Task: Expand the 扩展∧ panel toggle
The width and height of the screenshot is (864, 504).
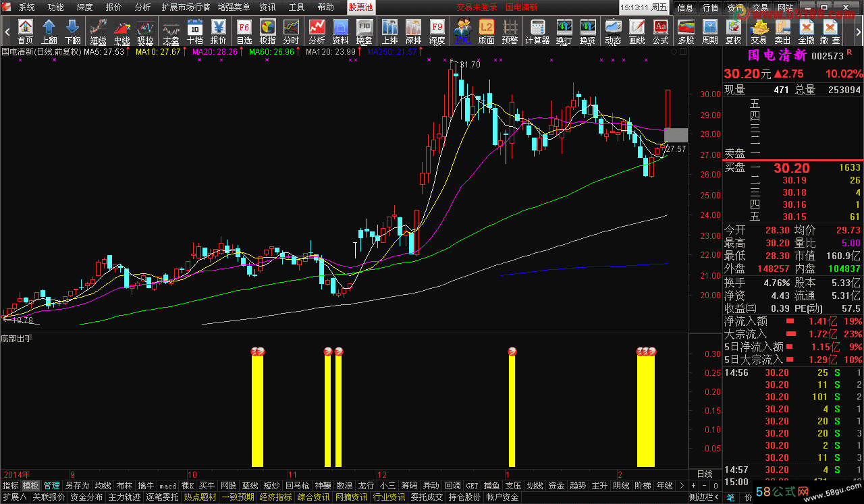Action: (x=15, y=497)
